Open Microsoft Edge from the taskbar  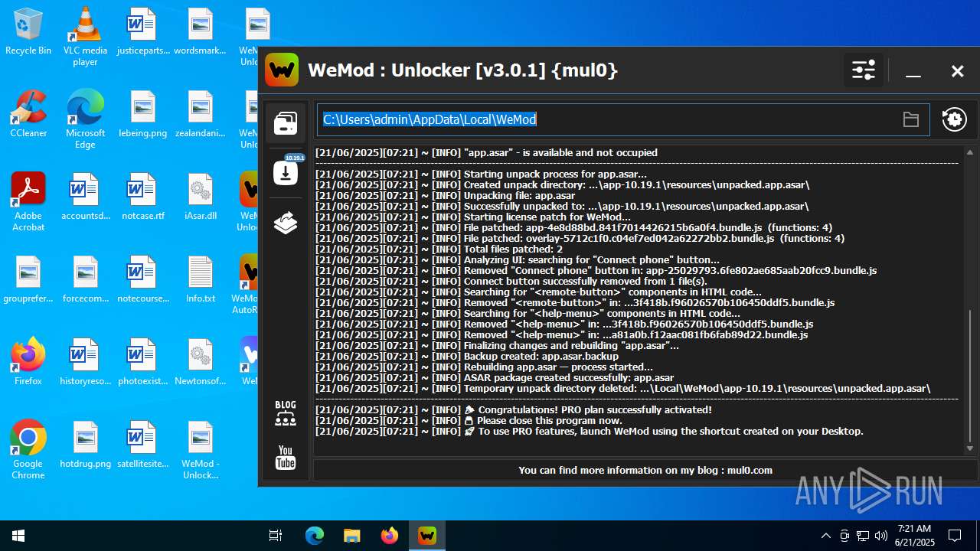click(315, 536)
